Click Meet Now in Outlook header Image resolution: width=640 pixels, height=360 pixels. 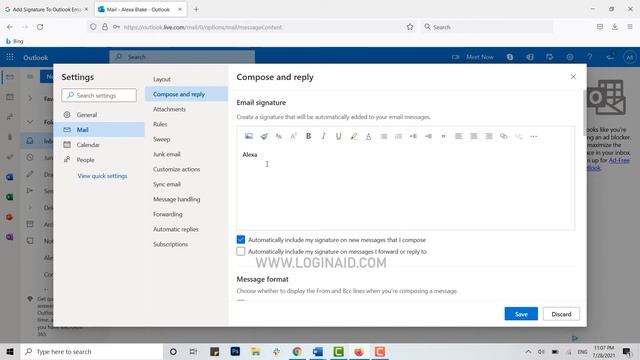pyautogui.click(x=473, y=57)
